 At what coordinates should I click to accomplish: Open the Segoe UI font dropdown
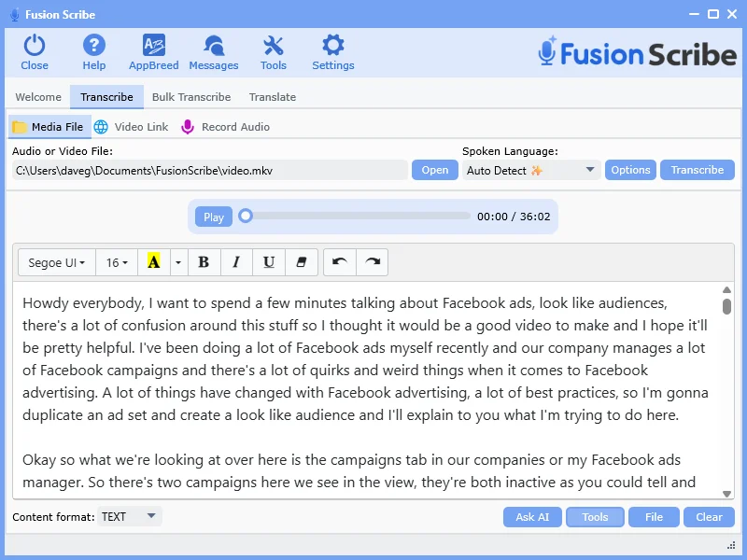(x=57, y=262)
